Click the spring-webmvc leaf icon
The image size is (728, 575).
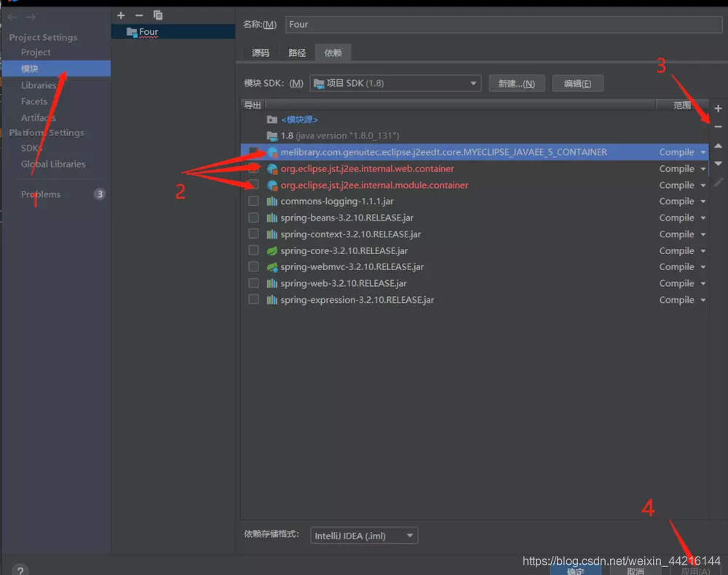coord(272,267)
